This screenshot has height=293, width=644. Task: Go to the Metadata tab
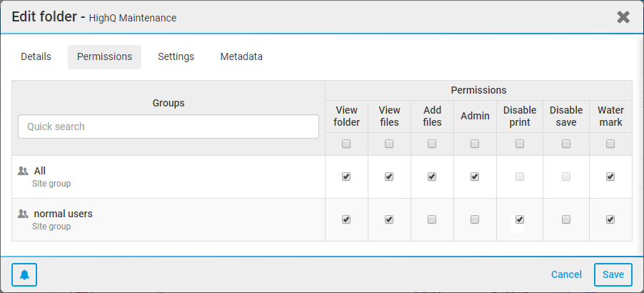point(241,56)
